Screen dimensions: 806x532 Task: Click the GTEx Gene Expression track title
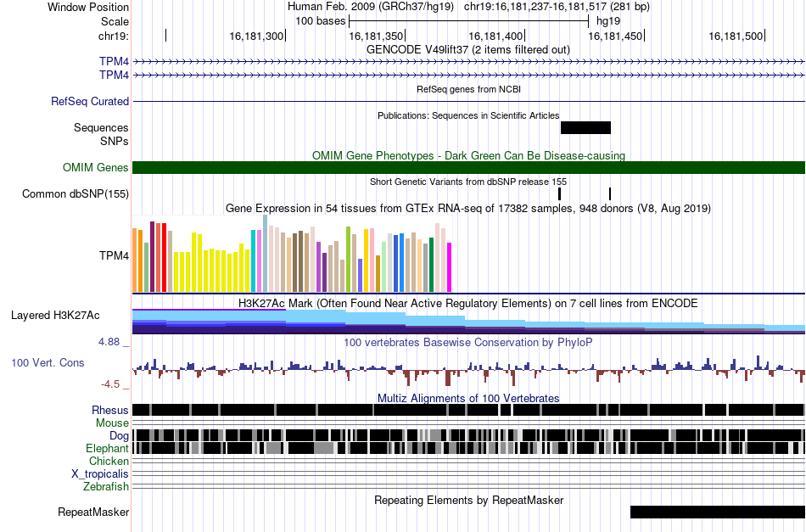pyautogui.click(x=468, y=209)
